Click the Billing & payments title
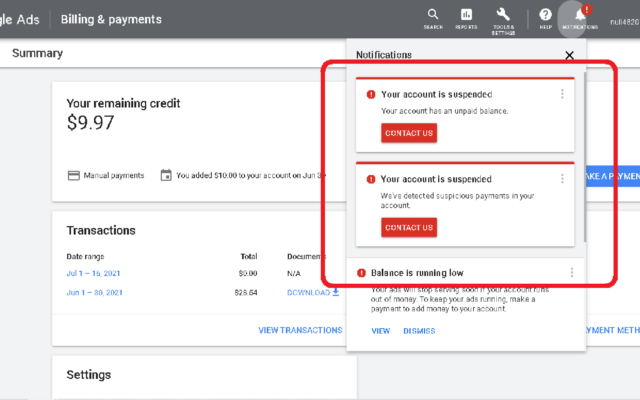Screen dimensions: 640x400 pyautogui.click(x=111, y=19)
